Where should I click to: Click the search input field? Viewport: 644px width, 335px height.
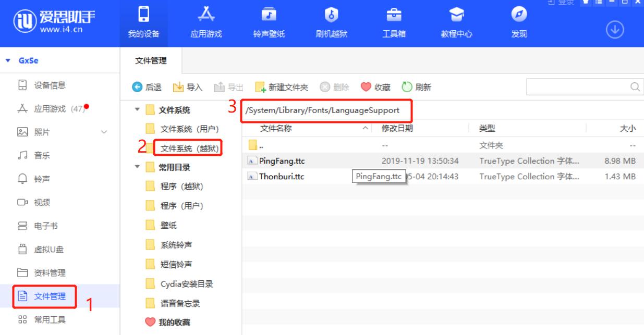(579, 88)
